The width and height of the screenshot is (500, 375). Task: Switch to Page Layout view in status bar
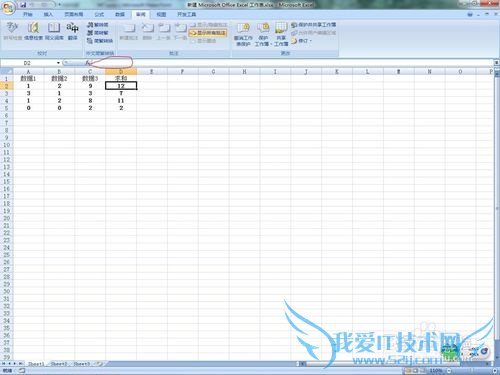click(415, 371)
